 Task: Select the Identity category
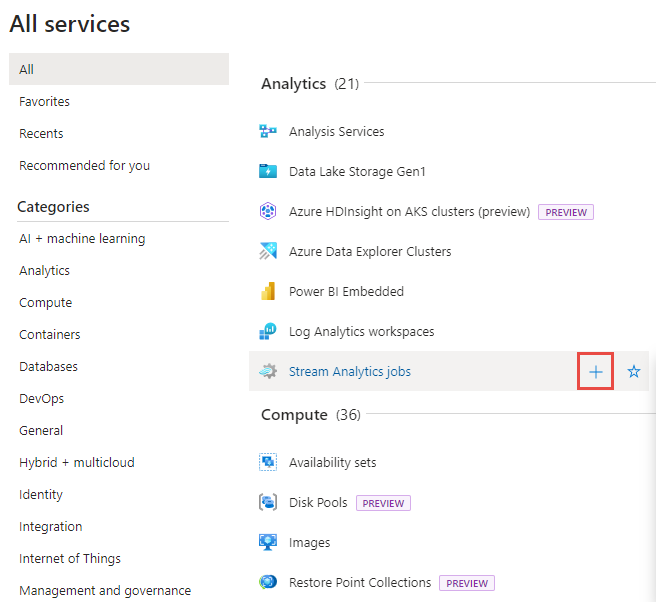click(41, 495)
